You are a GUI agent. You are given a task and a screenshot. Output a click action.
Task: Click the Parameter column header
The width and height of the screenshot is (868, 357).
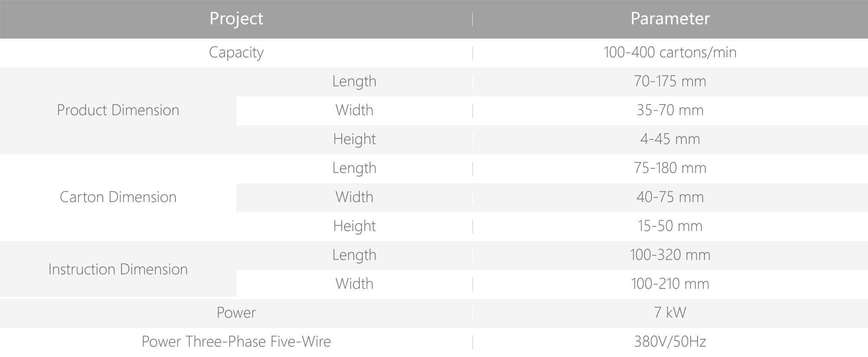point(670,19)
